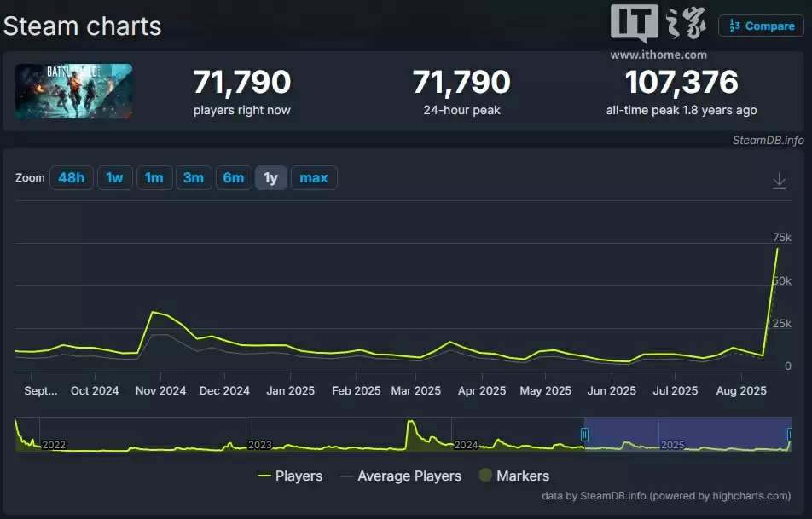Viewport: 812px width, 519px height.
Task: Set zoom to 48h
Action: [x=71, y=178]
